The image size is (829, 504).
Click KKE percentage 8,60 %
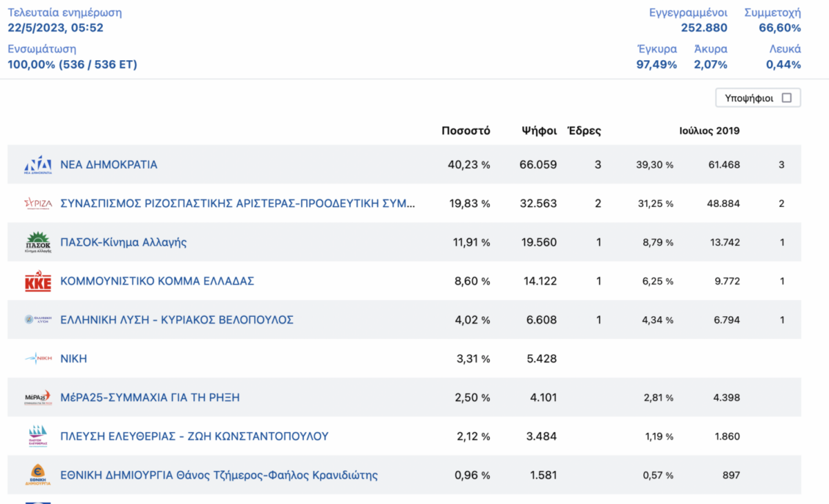(x=473, y=281)
